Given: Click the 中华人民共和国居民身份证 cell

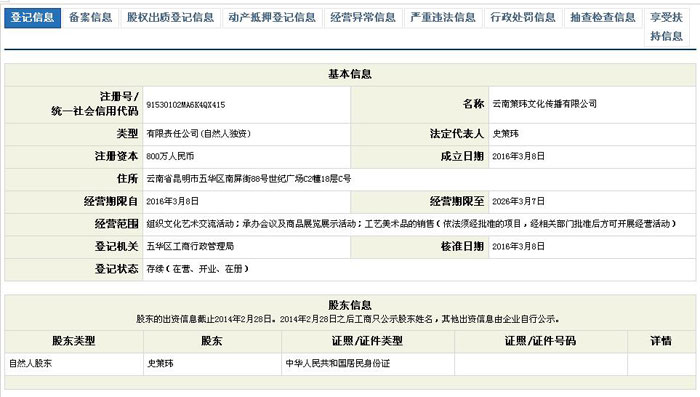Looking at the screenshot, I should coord(338,364).
